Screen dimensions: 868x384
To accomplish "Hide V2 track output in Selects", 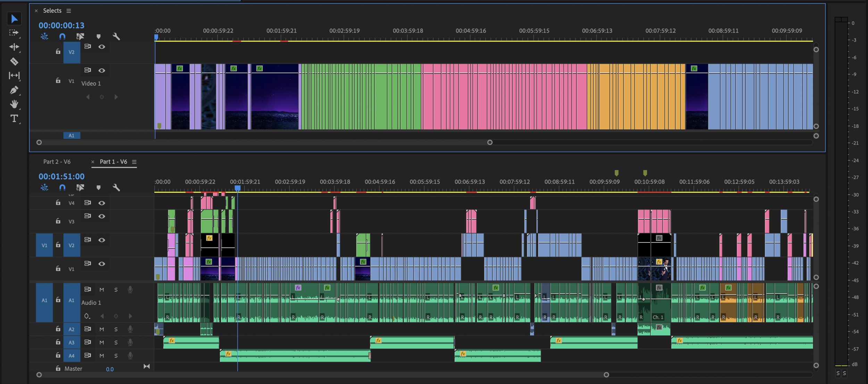I will point(102,46).
